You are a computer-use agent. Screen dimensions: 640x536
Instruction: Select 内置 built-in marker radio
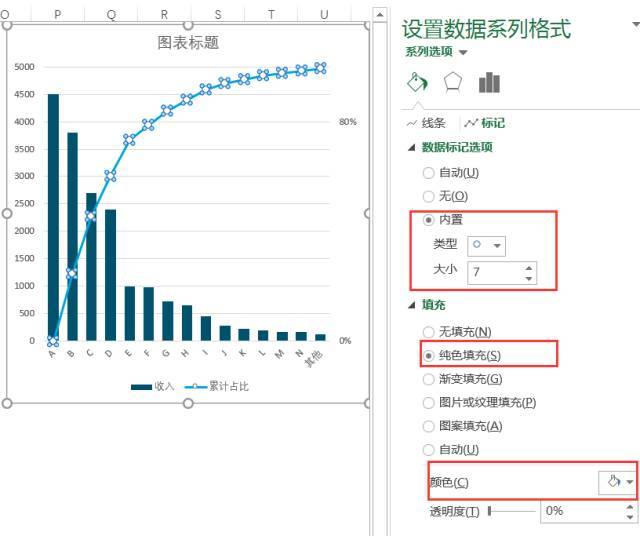[x=428, y=220]
